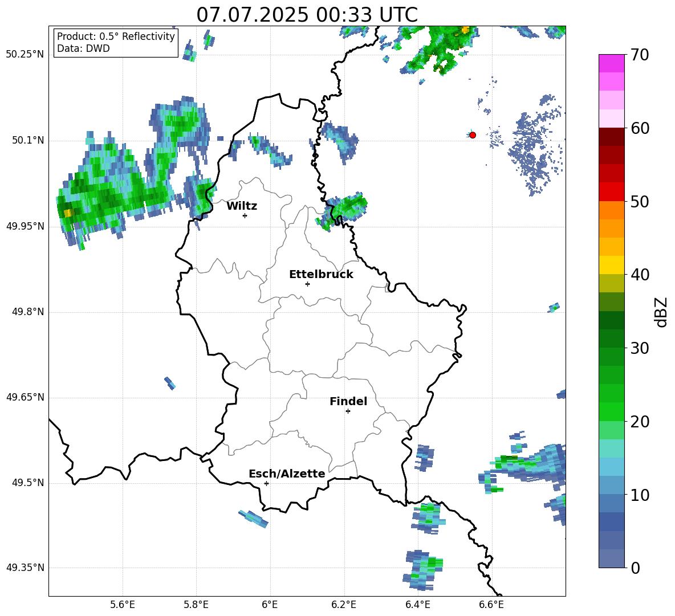Click the 49.35°N latitude label

(x=25, y=568)
